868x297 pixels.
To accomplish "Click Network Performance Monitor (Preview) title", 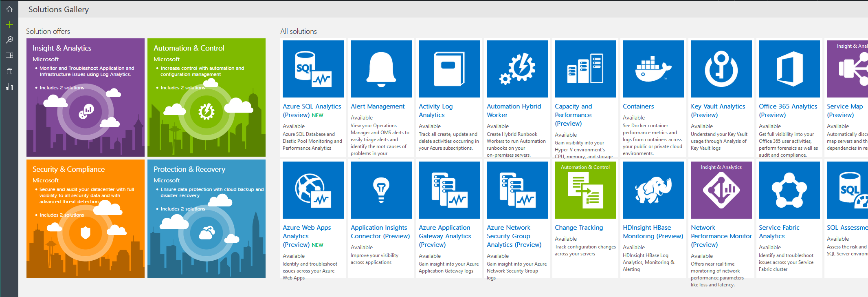I will (721, 236).
